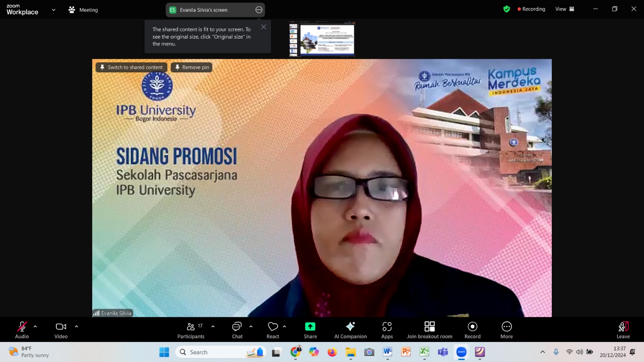Open Wi-Fi network settings in tray
Screen dimensions: 644x362
click(569, 352)
